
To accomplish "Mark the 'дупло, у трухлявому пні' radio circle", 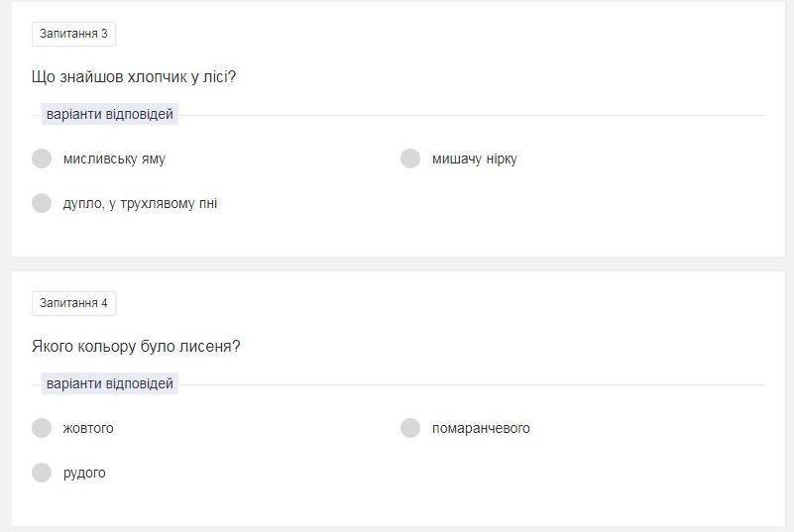I will coord(42,203).
